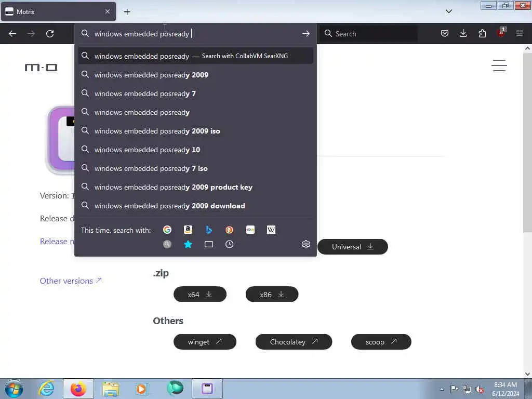Search in History clock icon
532x399 pixels.
tap(229, 244)
